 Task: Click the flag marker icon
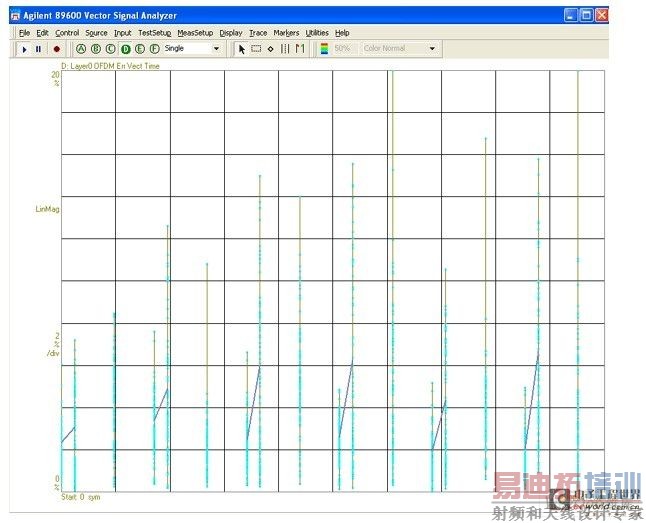(x=300, y=49)
